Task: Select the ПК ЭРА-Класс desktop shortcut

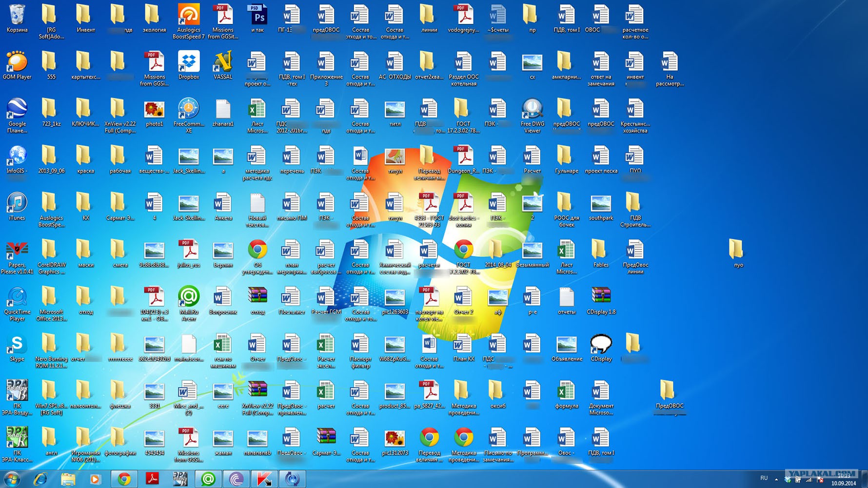Action: tap(17, 445)
